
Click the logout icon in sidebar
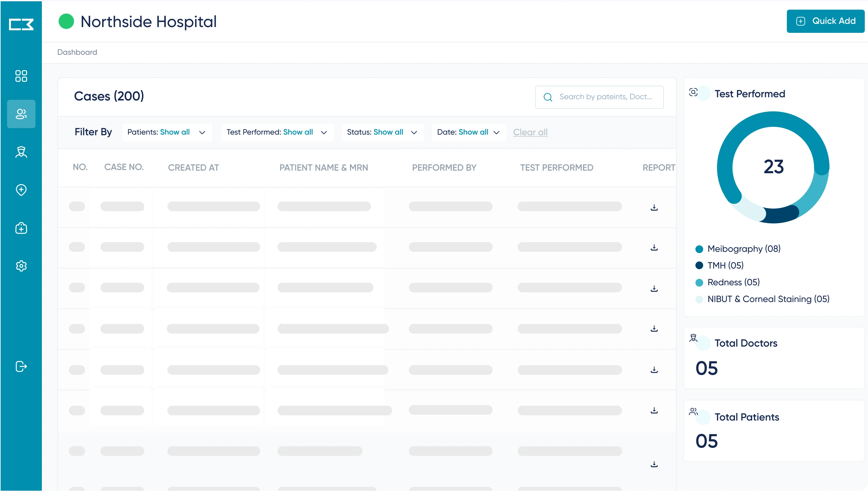(21, 366)
